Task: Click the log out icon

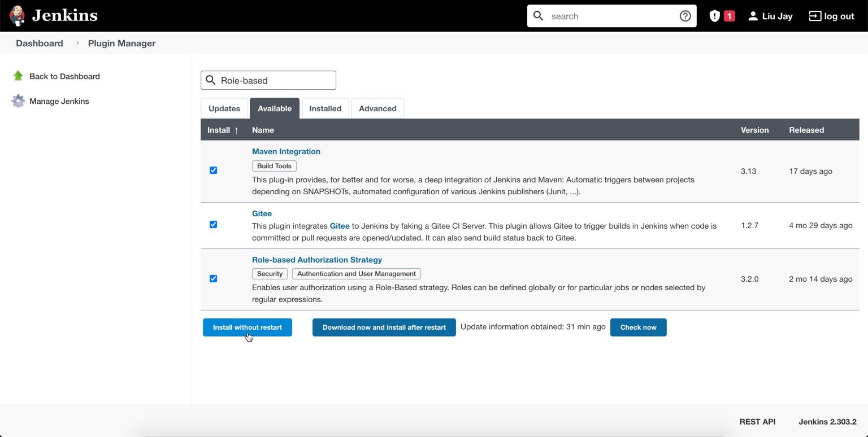Action: [x=815, y=16]
